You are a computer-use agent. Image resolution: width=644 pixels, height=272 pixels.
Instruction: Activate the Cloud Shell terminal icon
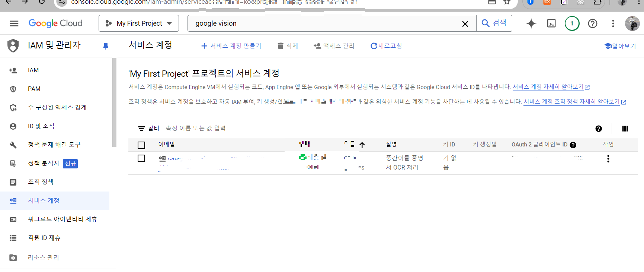click(x=551, y=23)
